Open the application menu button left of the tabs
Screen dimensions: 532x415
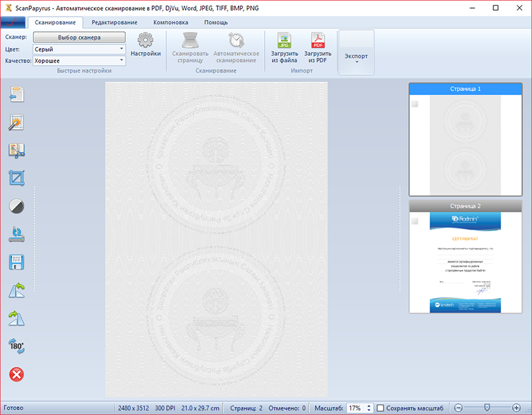[13, 23]
